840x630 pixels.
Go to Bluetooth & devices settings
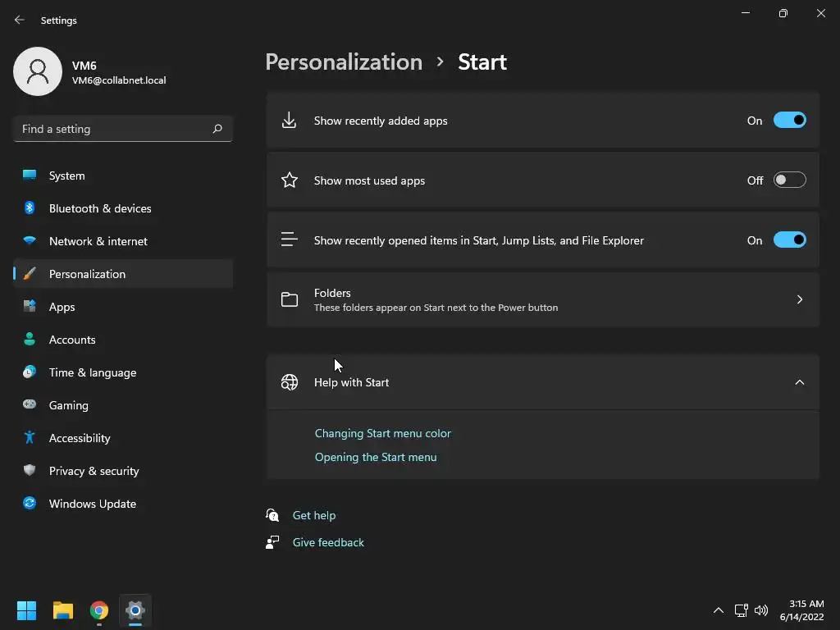pyautogui.click(x=100, y=208)
